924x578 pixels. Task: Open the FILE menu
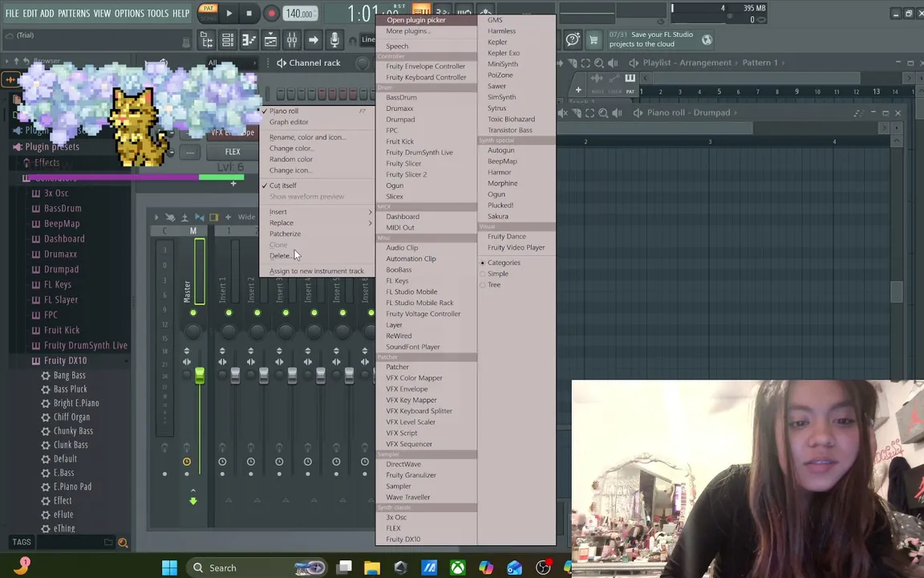(x=12, y=13)
